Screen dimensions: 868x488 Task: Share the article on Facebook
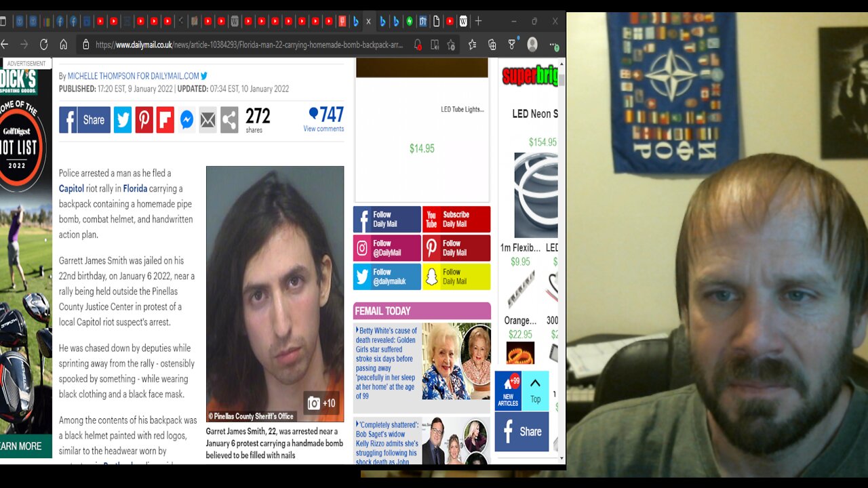pos(85,120)
